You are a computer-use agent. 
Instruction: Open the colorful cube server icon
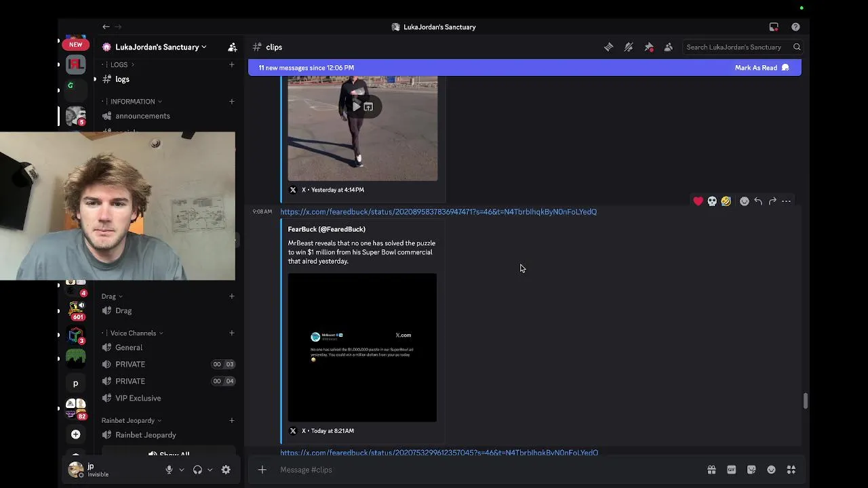pos(75,336)
